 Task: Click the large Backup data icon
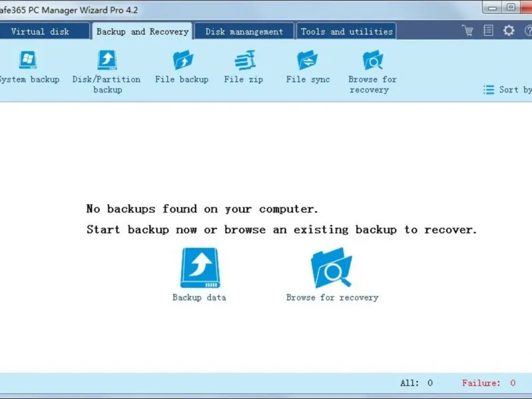point(200,268)
